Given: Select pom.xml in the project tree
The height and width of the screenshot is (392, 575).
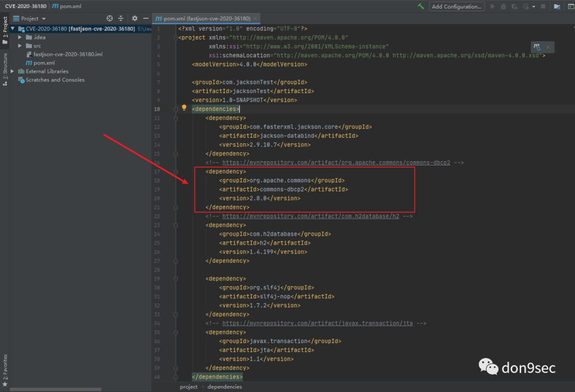Looking at the screenshot, I should pos(44,63).
